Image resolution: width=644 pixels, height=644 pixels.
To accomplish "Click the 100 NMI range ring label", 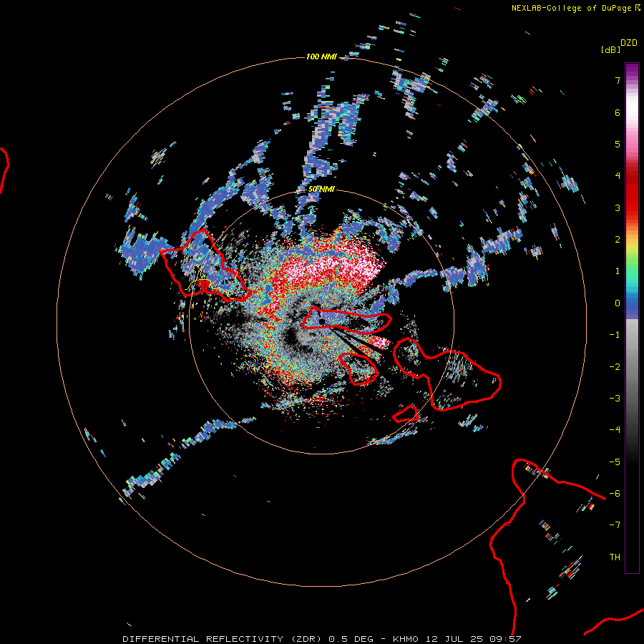I will coord(321,57).
